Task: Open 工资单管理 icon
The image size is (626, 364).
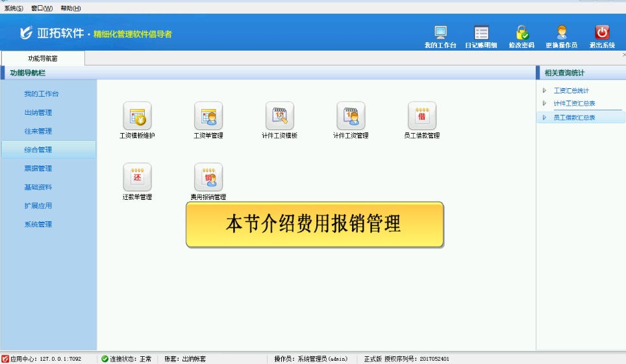Action: tap(208, 115)
